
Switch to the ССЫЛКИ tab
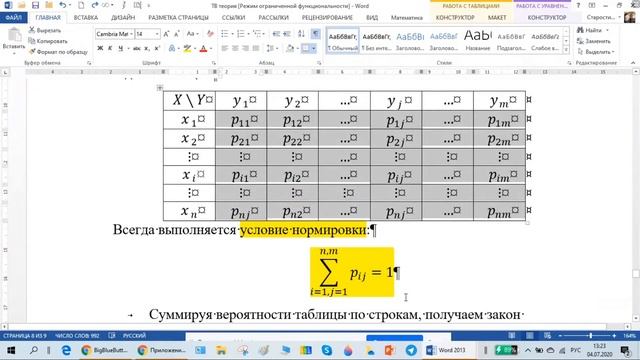tap(233, 18)
